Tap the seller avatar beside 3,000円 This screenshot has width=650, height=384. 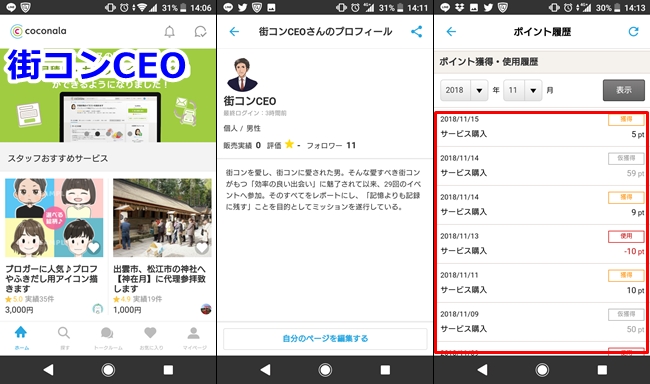[97, 309]
